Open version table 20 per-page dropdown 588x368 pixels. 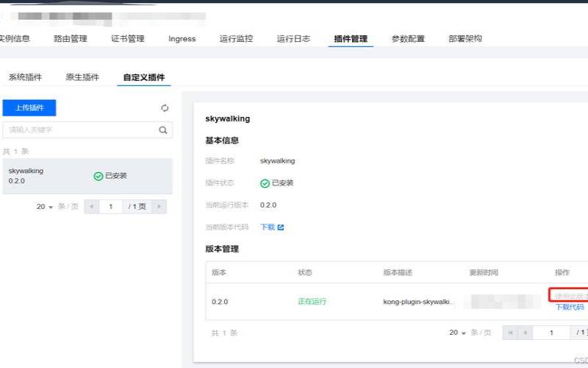(459, 333)
